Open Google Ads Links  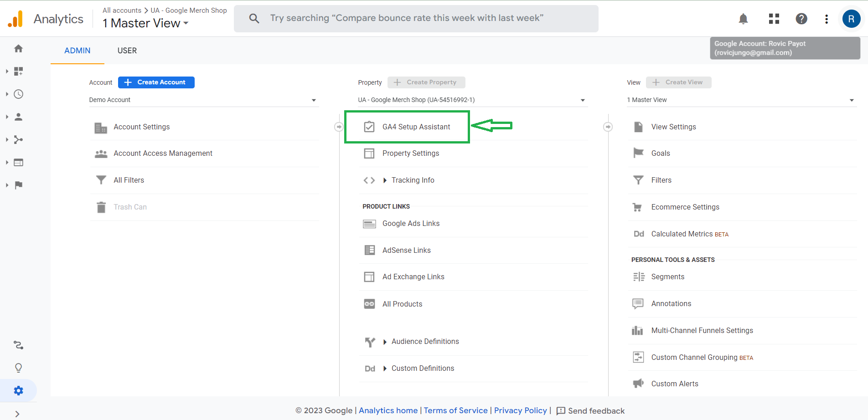411,224
